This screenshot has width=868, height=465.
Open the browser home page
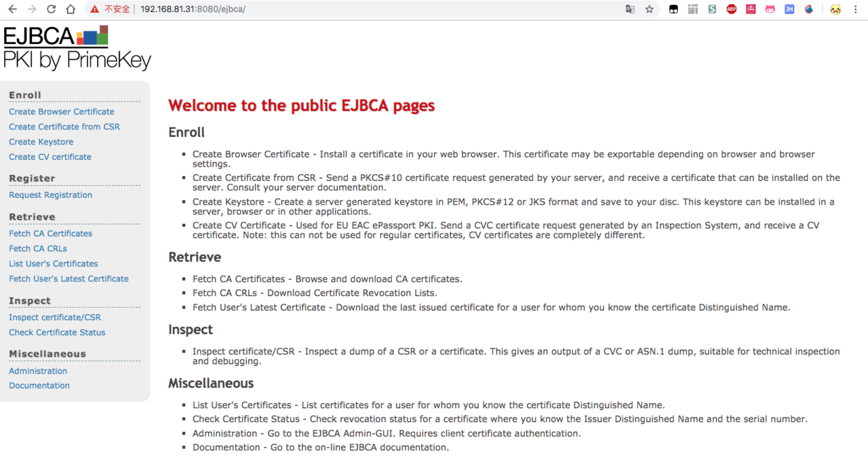[x=71, y=9]
